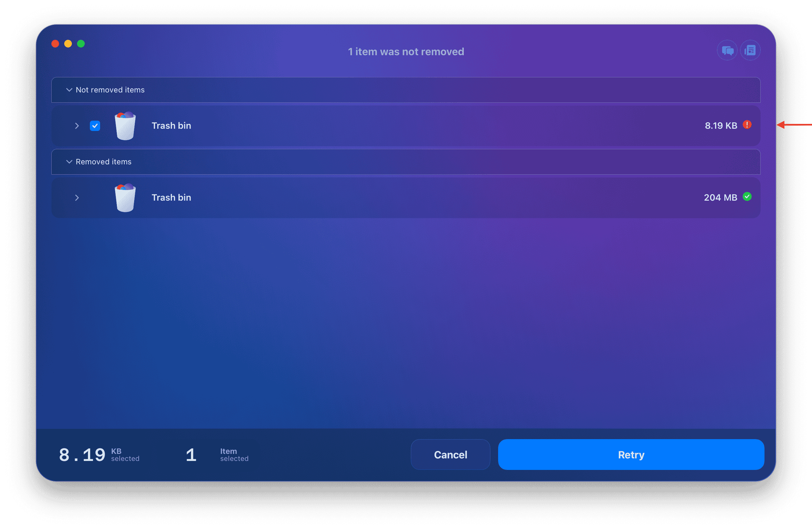Screen dimensions: 812x529
Task: Click the green checkmark badge on removed item
Action: click(x=747, y=197)
